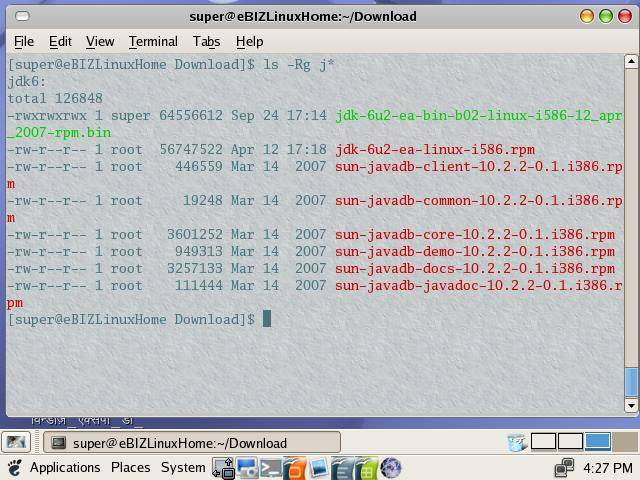
Task: Launch the terminal icon in the panel
Action: point(271,467)
